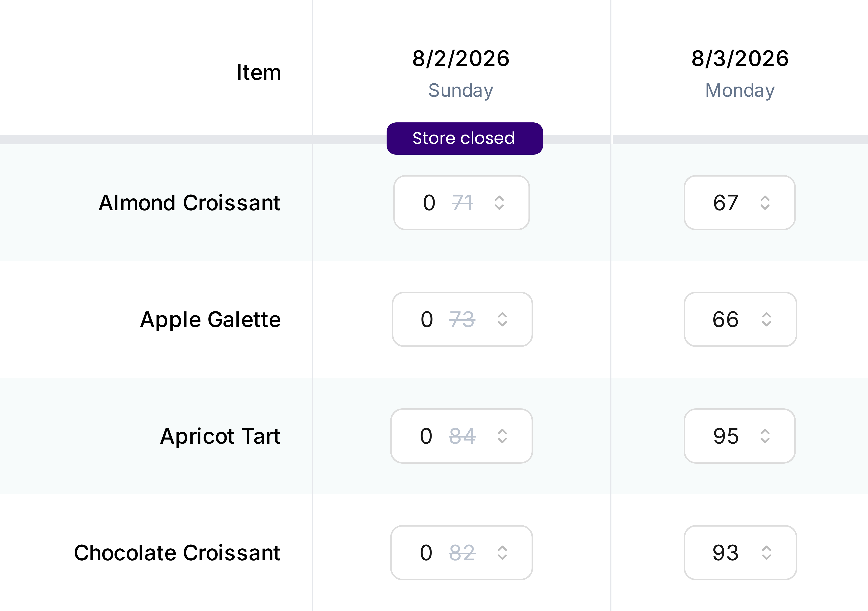
Task: Click stepper arrows for Almond Croissant Sunday
Action: tap(499, 202)
